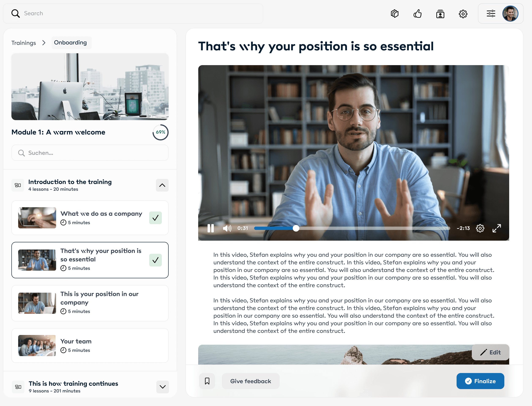Expand 'This is how training continues' section
Viewport: 532px width, 406px height.
point(162,387)
